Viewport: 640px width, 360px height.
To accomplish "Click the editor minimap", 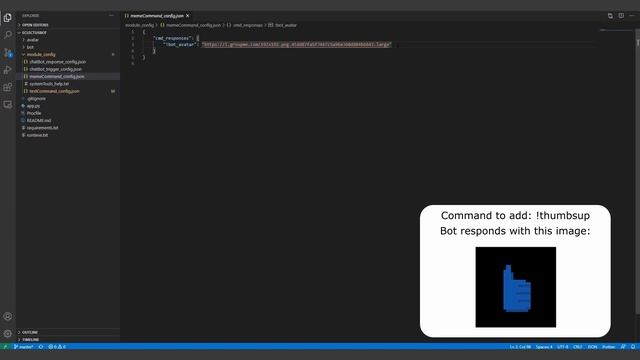I will 616,30.
